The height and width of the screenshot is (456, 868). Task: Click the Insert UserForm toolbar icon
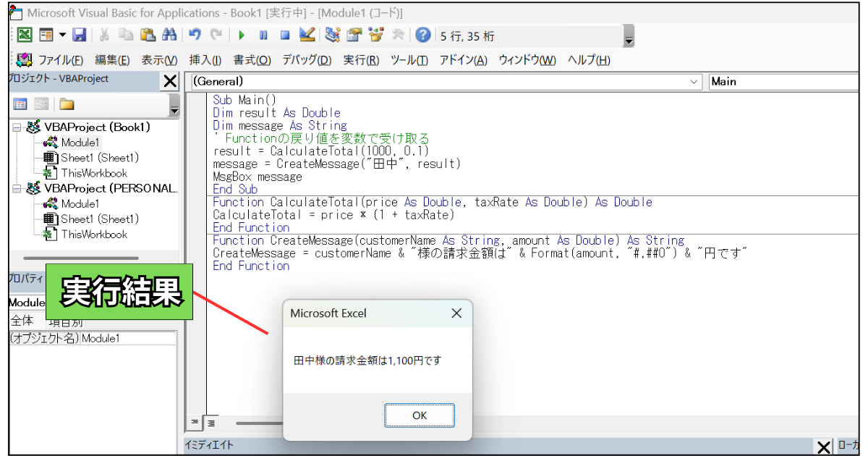click(46, 35)
